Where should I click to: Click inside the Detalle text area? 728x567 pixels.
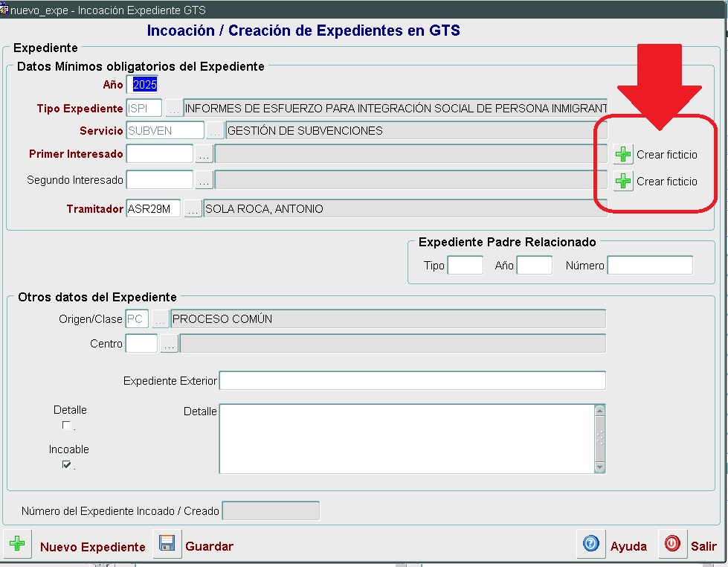point(406,438)
